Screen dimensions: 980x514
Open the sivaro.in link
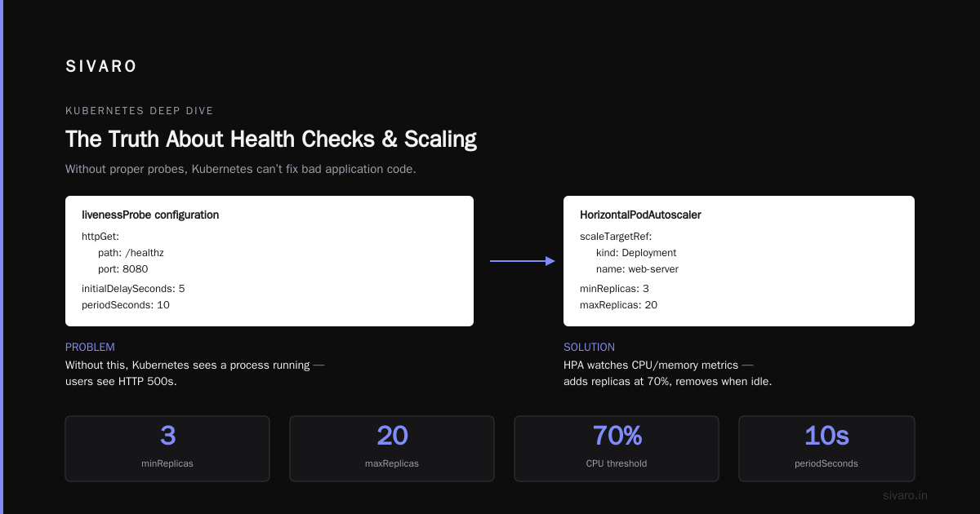906,495
